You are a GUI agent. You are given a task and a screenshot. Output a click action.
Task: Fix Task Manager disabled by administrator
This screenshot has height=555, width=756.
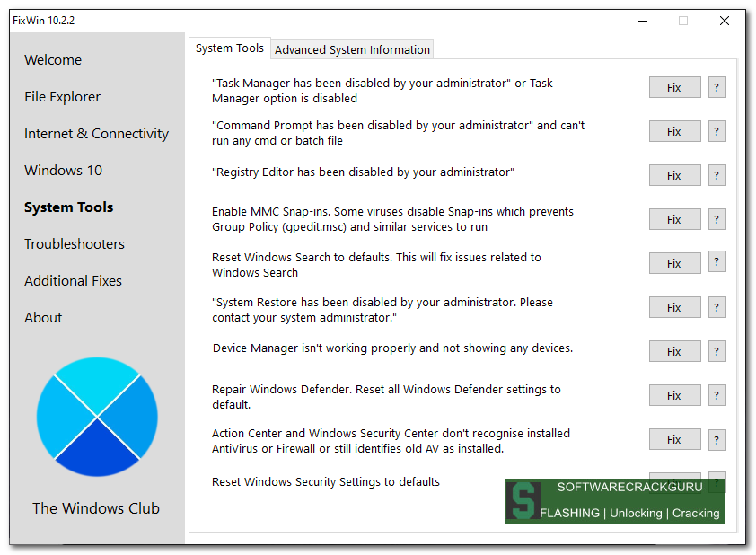pyautogui.click(x=674, y=87)
